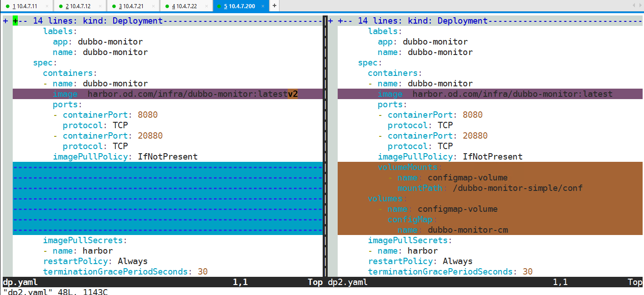The height and width of the screenshot is (295, 644).
Task: Click the left tab-scroll arrow
Action: pos(634,5)
